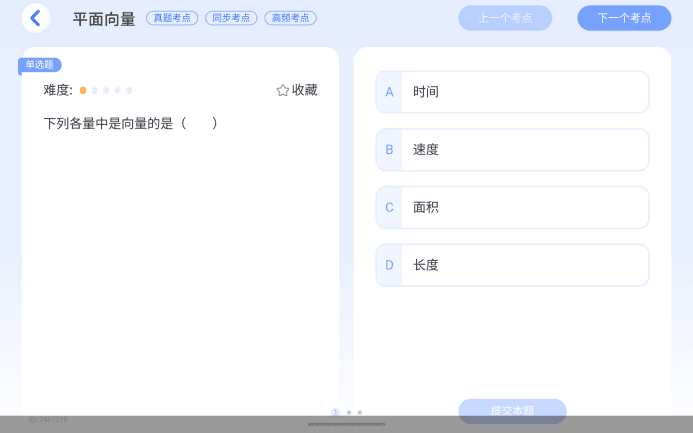The image size is (693, 433).
Task: Click the 单选题 badge label
Action: pos(40,65)
